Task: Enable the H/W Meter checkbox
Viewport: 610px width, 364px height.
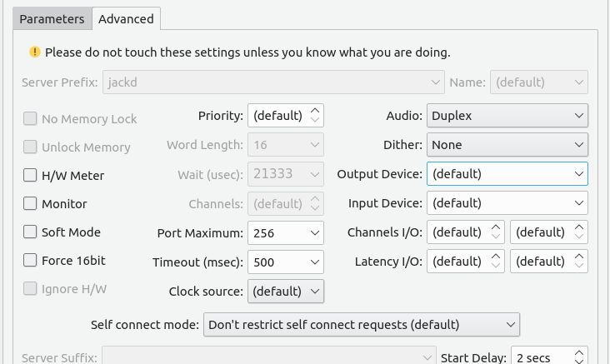Action: click(x=30, y=175)
